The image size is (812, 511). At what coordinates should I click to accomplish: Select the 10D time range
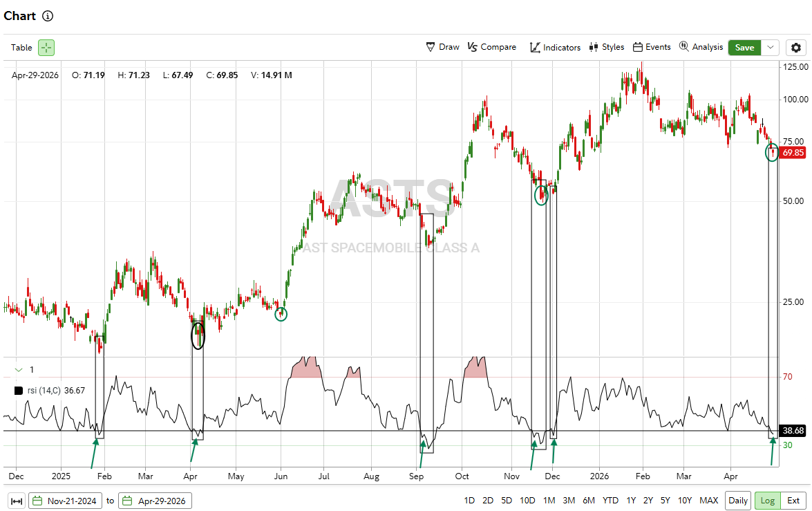coord(527,501)
